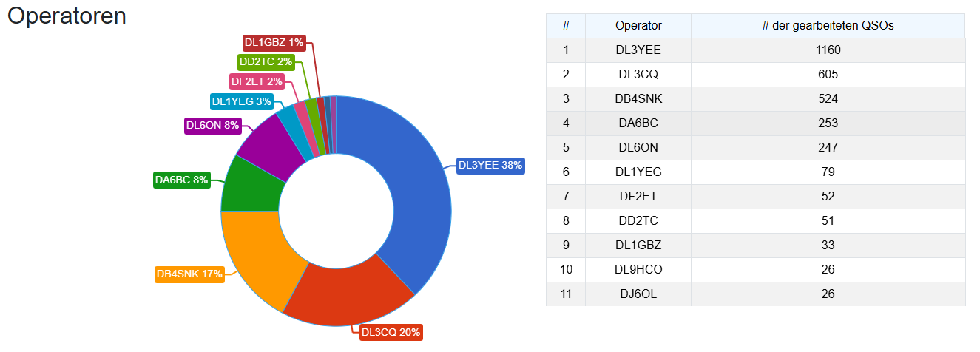980x352 pixels.
Task: Click the 'Operator' column header
Action: (x=638, y=26)
